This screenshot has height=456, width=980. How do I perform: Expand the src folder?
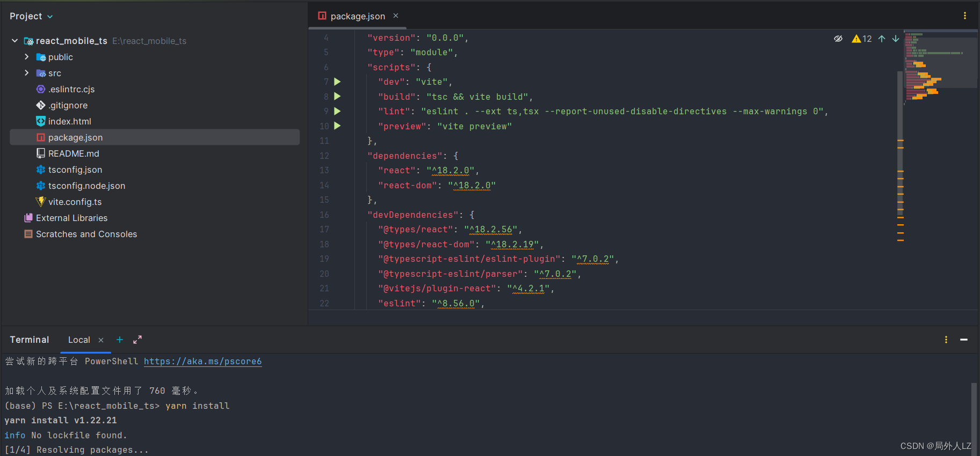coord(27,73)
